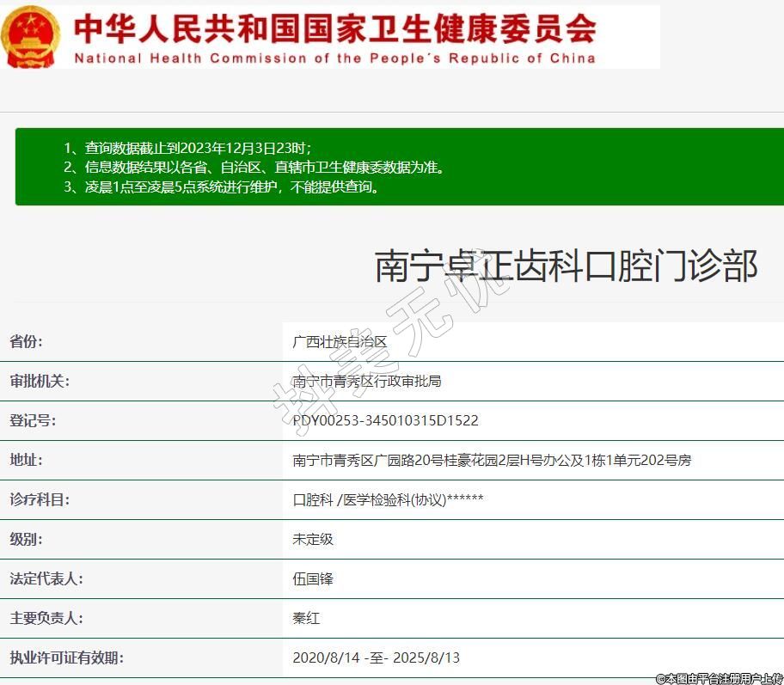Click the legal representative name 伍国锋
The height and width of the screenshot is (685, 784).
tap(313, 578)
